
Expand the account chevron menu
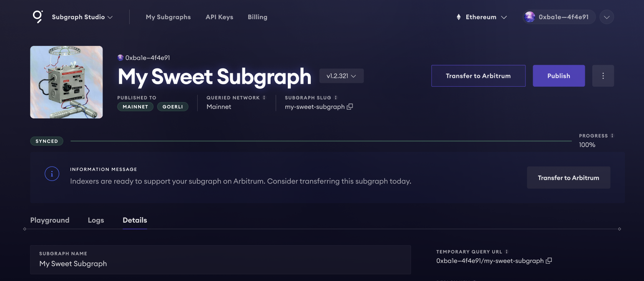point(606,17)
